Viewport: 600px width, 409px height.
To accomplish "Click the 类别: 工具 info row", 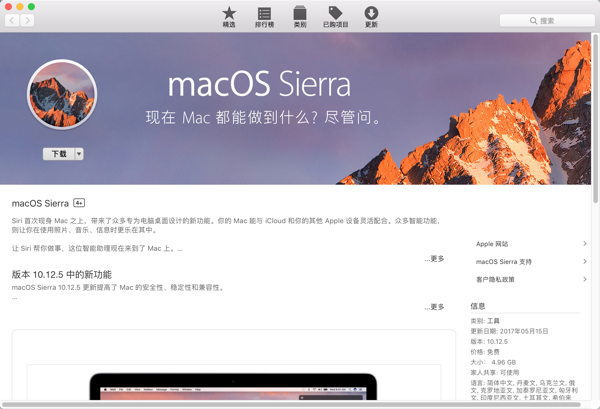I will point(485,321).
